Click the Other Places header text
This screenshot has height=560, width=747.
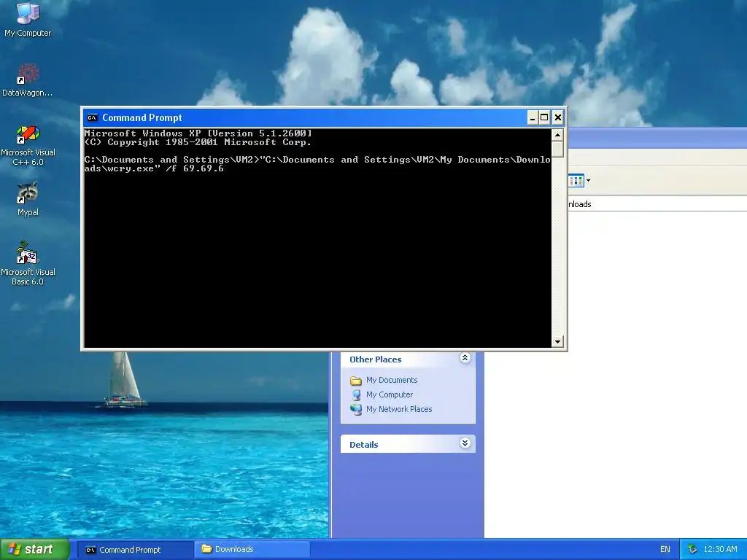coord(376,359)
